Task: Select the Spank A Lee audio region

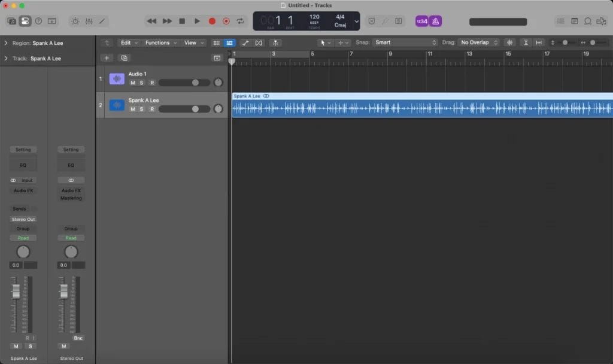Action: click(419, 107)
